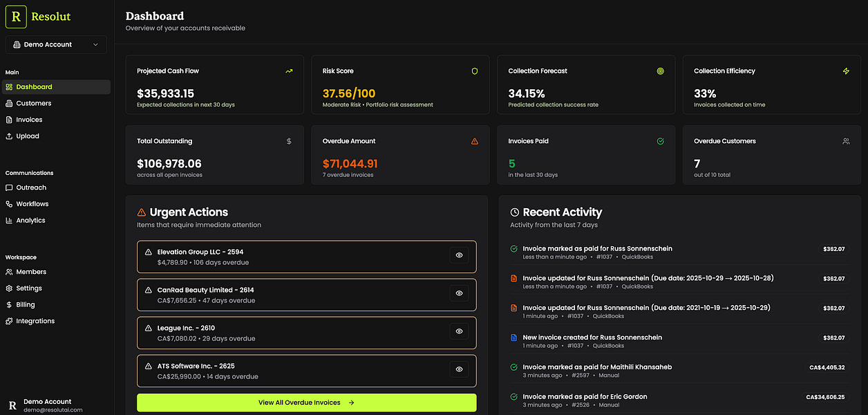This screenshot has width=868, height=415.
Task: Click the Collection Efficiency lightning icon
Action: click(846, 71)
